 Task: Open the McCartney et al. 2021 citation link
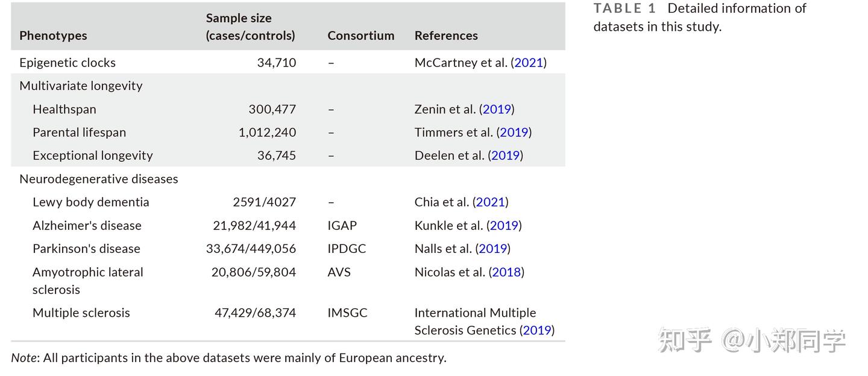pyautogui.click(x=529, y=63)
